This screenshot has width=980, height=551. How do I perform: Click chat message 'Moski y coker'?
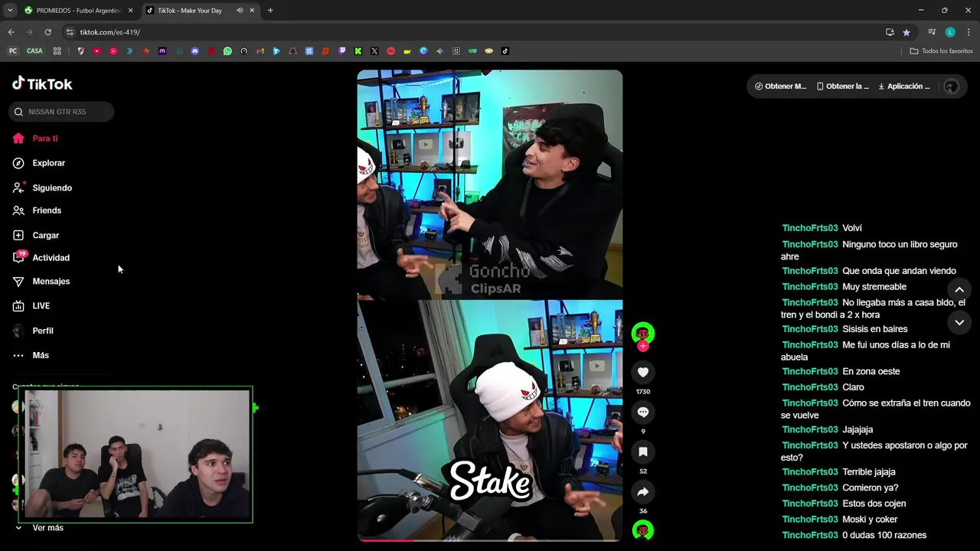(870, 520)
